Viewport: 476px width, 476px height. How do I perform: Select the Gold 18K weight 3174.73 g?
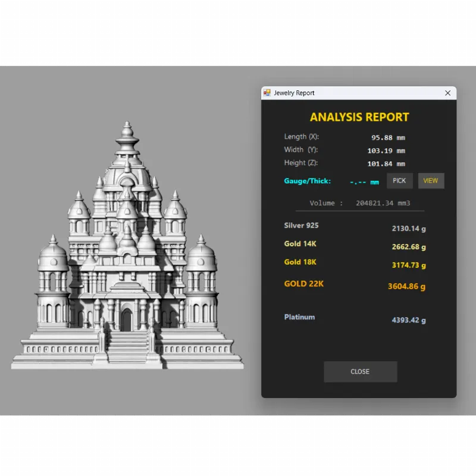[408, 265]
